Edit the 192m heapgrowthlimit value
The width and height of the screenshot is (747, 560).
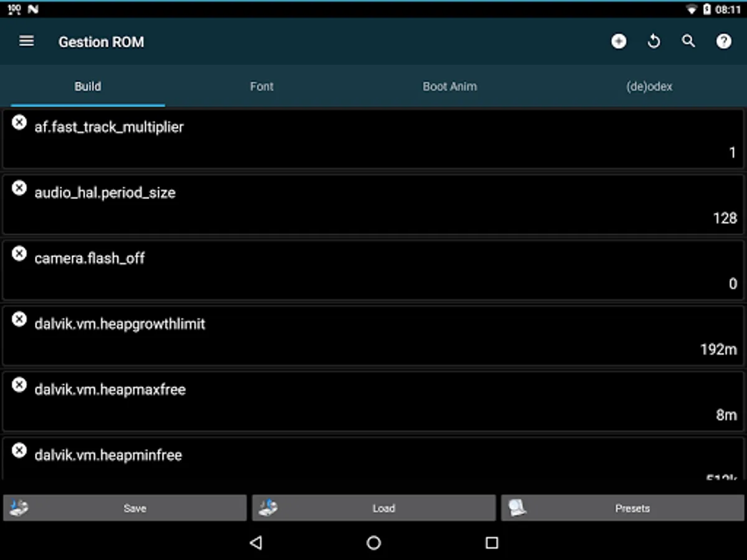tap(719, 349)
